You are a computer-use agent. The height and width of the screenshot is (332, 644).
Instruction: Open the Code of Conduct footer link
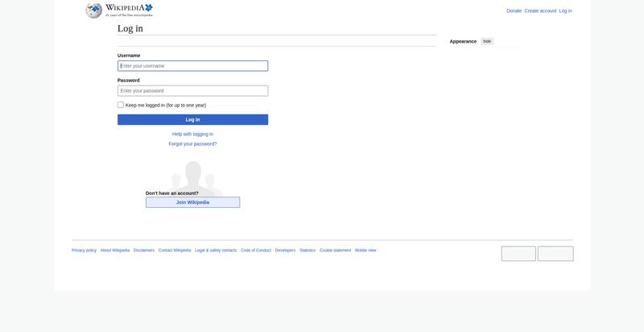[256, 251]
